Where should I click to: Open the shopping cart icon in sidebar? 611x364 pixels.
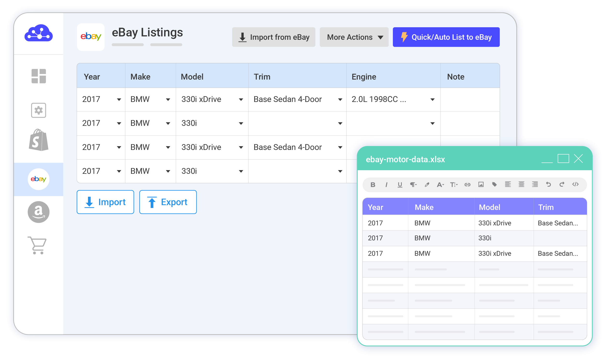[37, 246]
